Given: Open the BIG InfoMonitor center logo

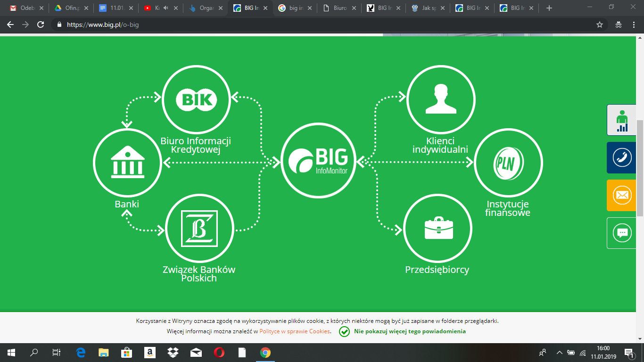Looking at the screenshot, I should [x=319, y=160].
